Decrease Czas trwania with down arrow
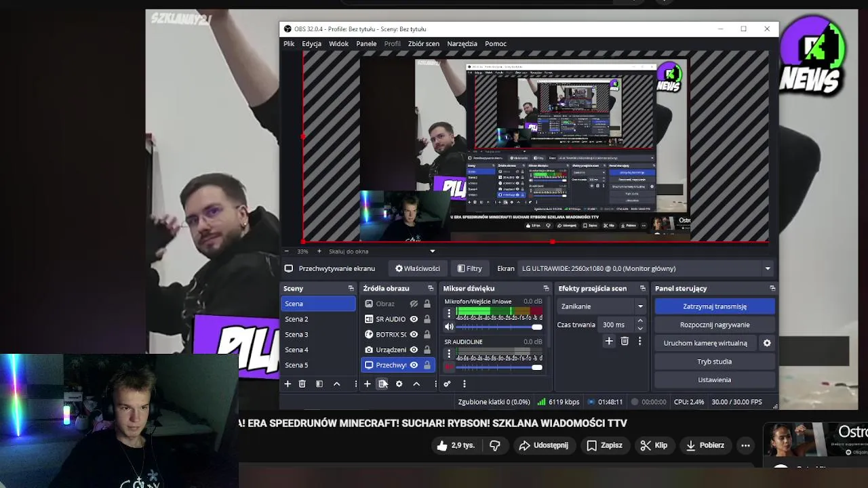The width and height of the screenshot is (868, 488). click(640, 328)
